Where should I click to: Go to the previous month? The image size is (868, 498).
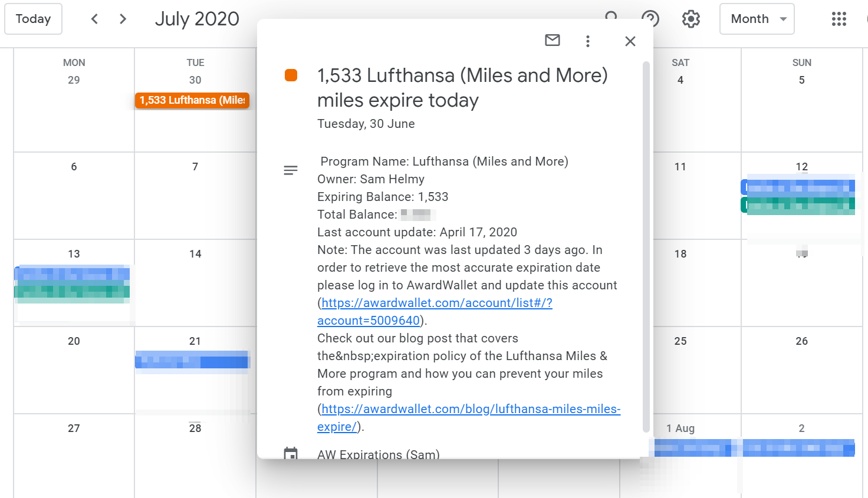click(x=94, y=19)
